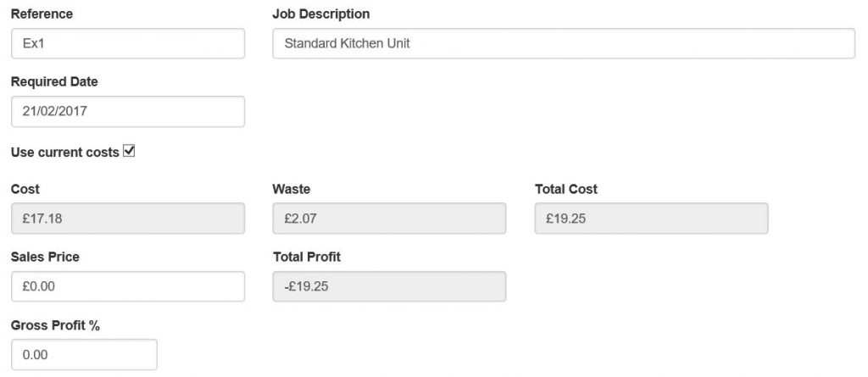Click the Sales Price label
Image resolution: width=868 pixels, height=377 pixels.
point(45,257)
